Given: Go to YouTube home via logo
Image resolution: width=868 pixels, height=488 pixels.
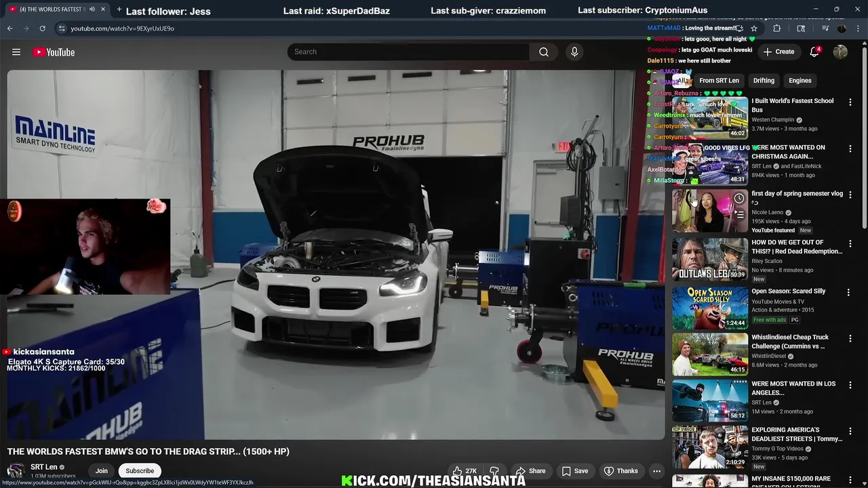Looking at the screenshot, I should click(54, 52).
